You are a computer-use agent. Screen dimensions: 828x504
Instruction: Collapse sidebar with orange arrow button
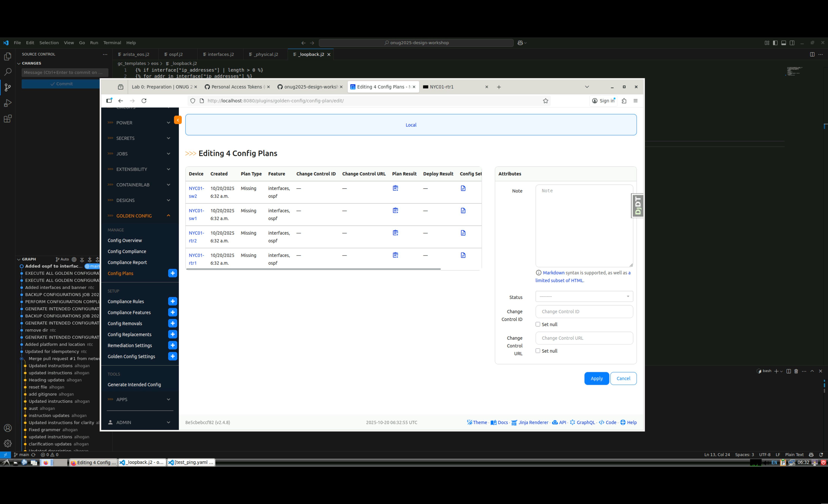(x=178, y=120)
